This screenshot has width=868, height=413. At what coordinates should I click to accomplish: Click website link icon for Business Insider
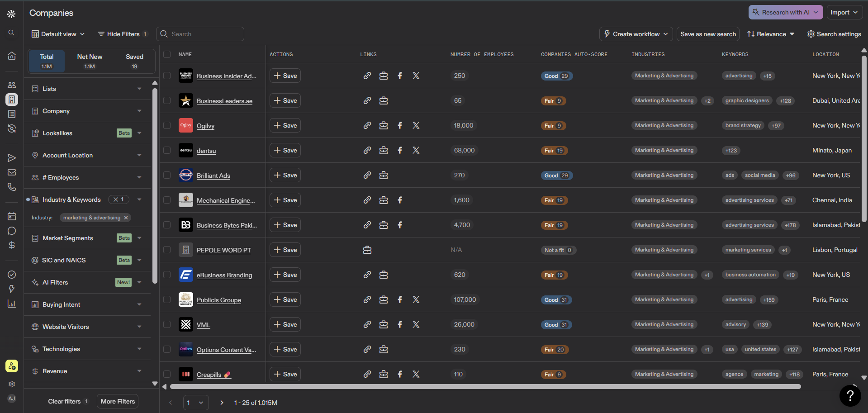[367, 76]
